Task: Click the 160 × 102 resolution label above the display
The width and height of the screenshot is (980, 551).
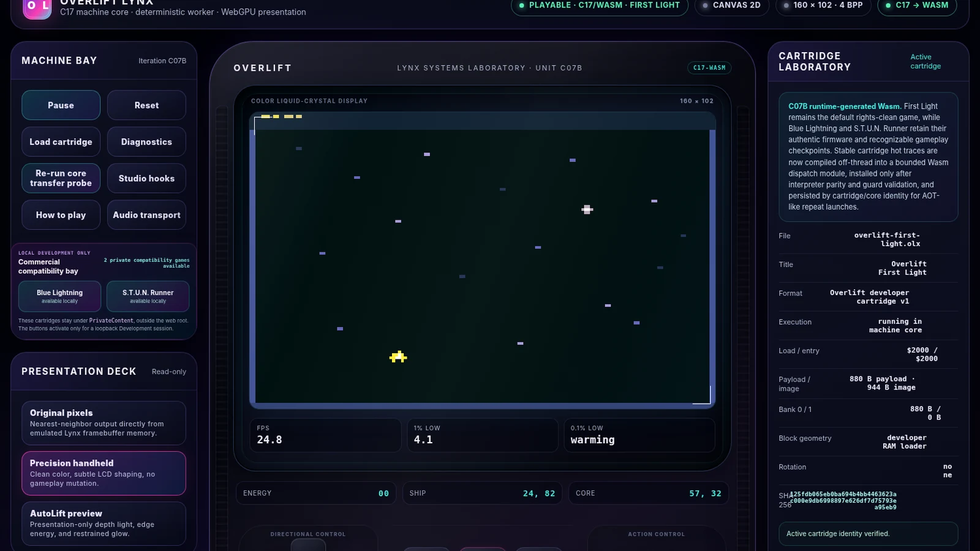Action: (696, 101)
